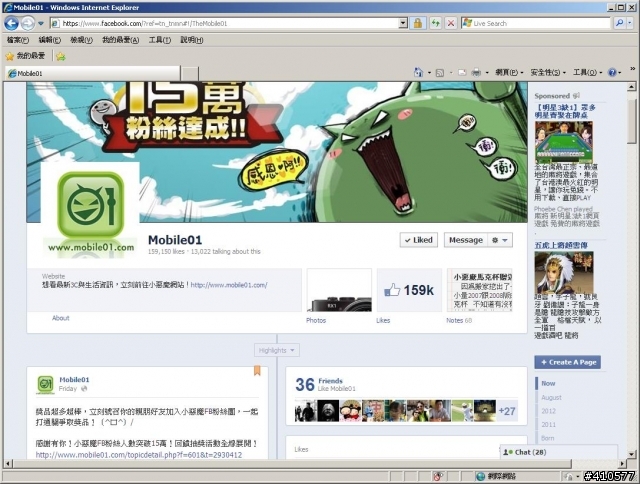Click the Print icon on command bar
640x484 pixels.
[x=476, y=73]
